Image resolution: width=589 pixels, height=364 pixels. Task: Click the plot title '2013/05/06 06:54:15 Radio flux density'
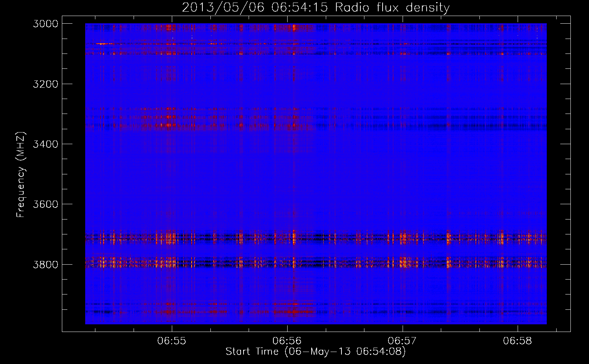[316, 7]
